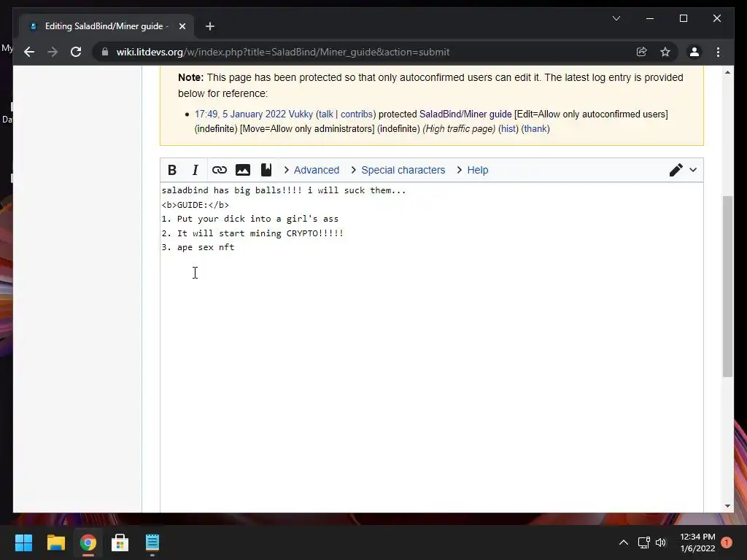Click the '<b>GUIDE:</b>' line in editor
This screenshot has width=747, height=560.
(x=196, y=205)
